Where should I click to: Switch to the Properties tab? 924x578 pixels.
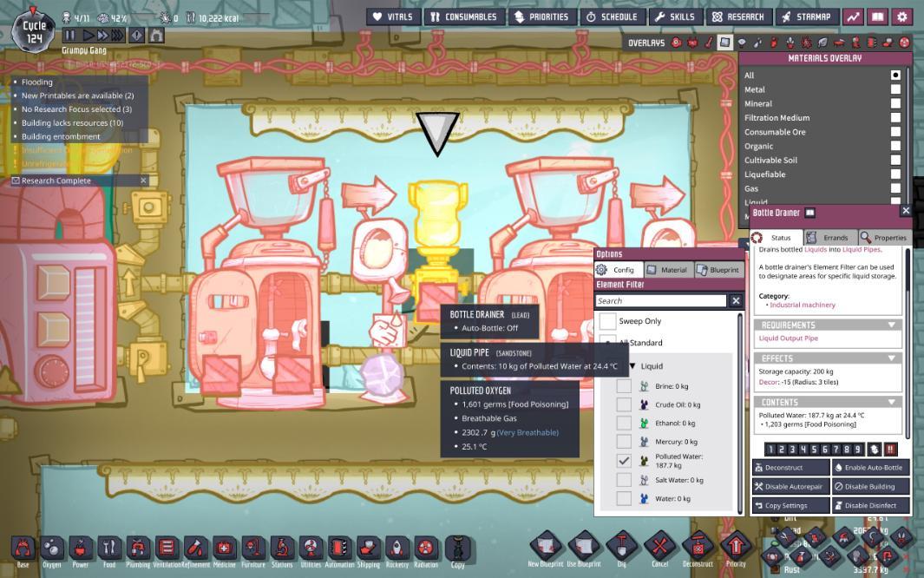click(x=884, y=238)
